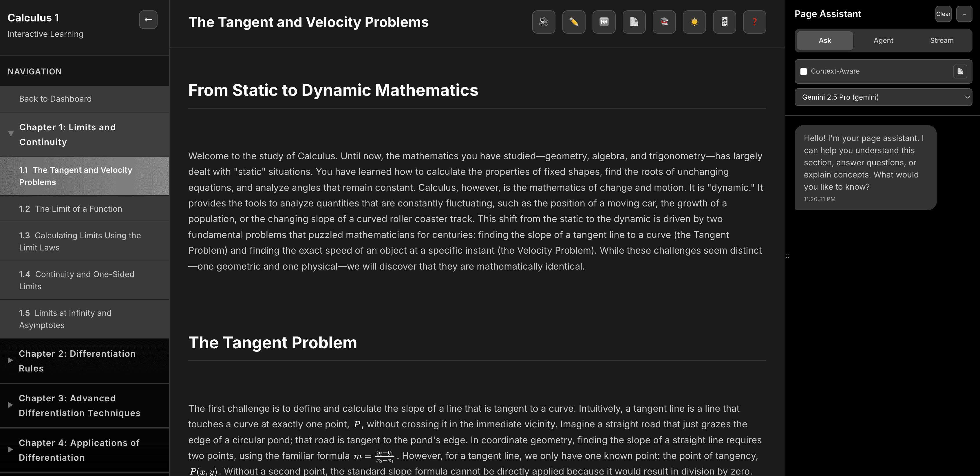Image resolution: width=980 pixels, height=476 pixels.
Task: Open the Gemini 2.5 Pro model dropdown
Action: 883,97
